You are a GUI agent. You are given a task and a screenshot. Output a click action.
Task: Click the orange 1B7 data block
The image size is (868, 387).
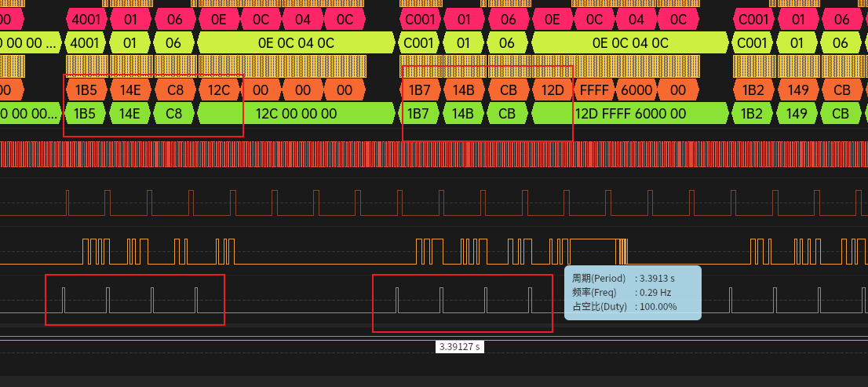(x=420, y=90)
